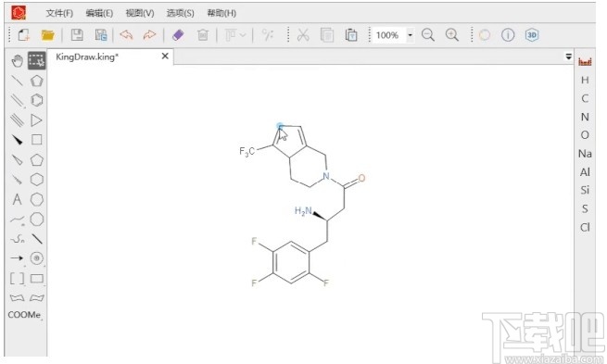607x364 pixels.
Task: Select the solid wedge bond tool
Action: (17, 140)
